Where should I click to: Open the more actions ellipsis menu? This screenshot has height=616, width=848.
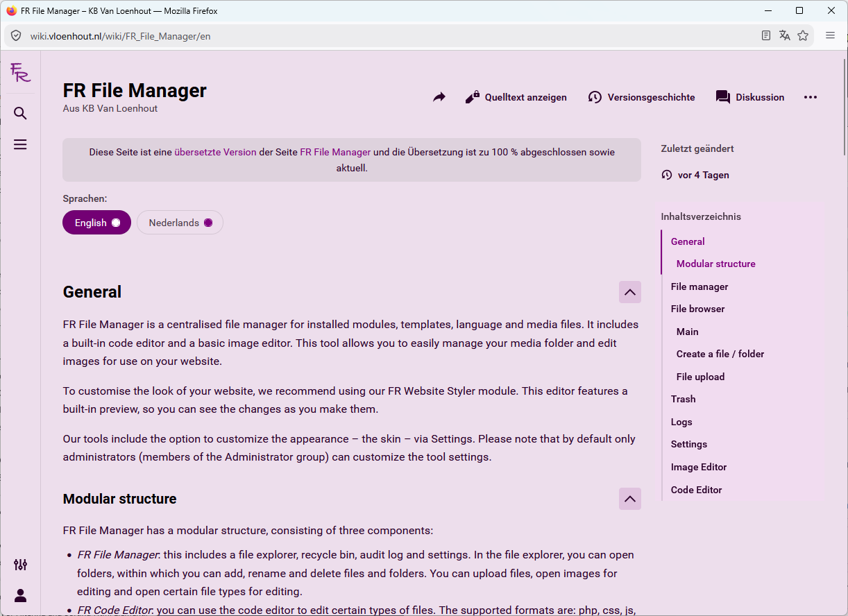(x=811, y=97)
